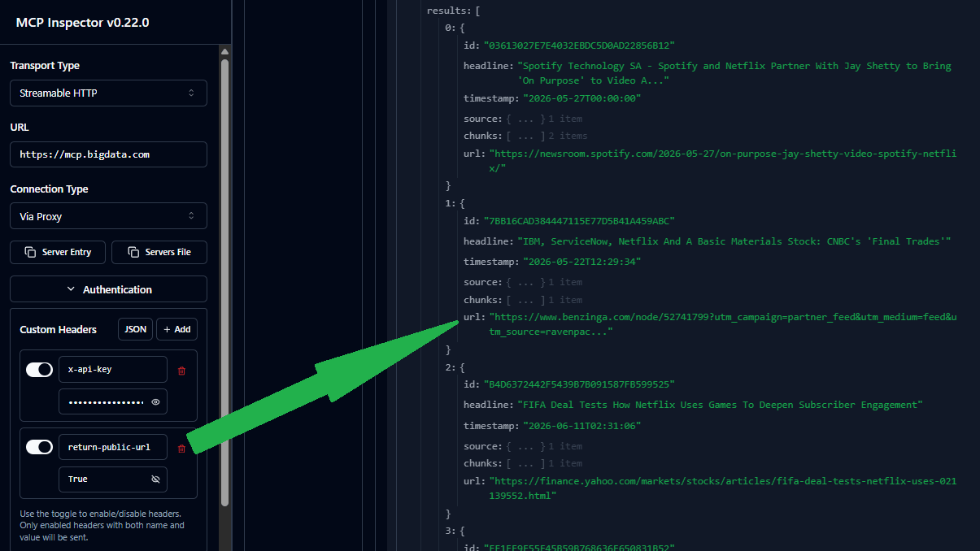Collapse the Authentication section

pyautogui.click(x=108, y=289)
